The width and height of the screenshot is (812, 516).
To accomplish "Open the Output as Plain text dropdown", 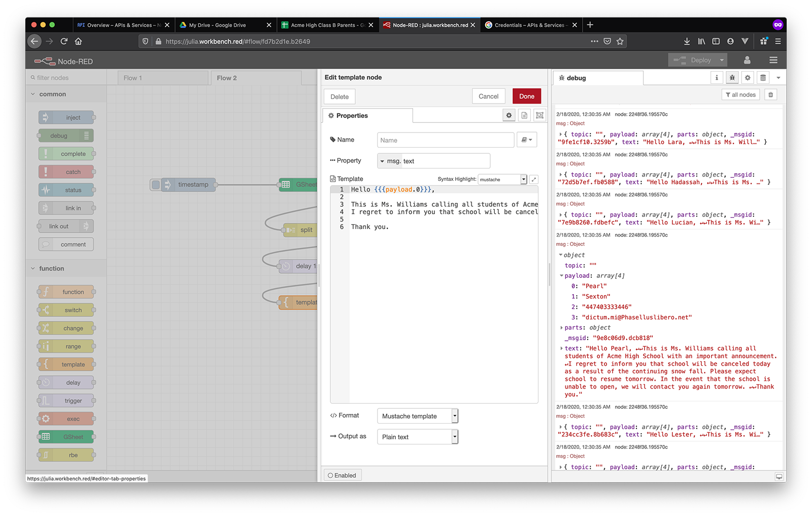I will (x=418, y=437).
